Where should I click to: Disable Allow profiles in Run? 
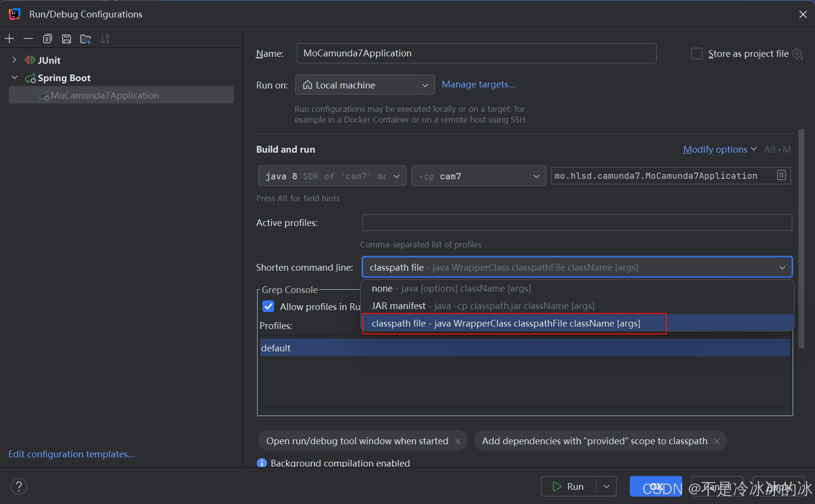[268, 306]
